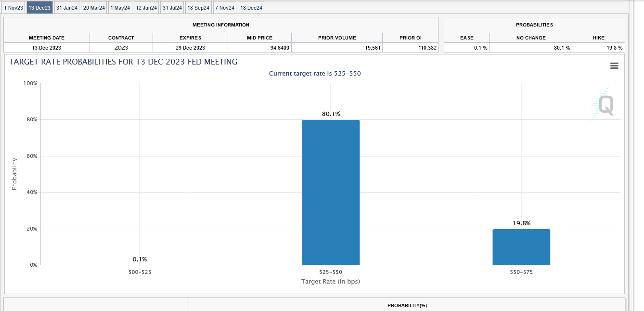Click the PROBABILITIES table heading
Viewport: 644px width, 311px height.
(534, 25)
